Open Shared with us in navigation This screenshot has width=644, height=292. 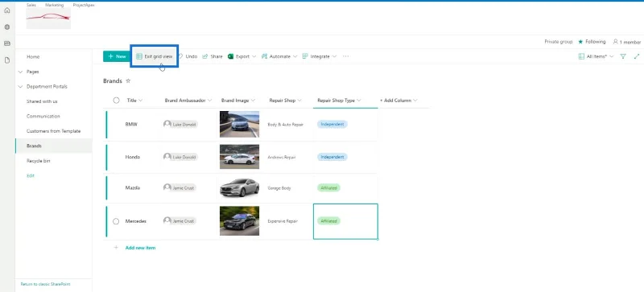point(42,101)
